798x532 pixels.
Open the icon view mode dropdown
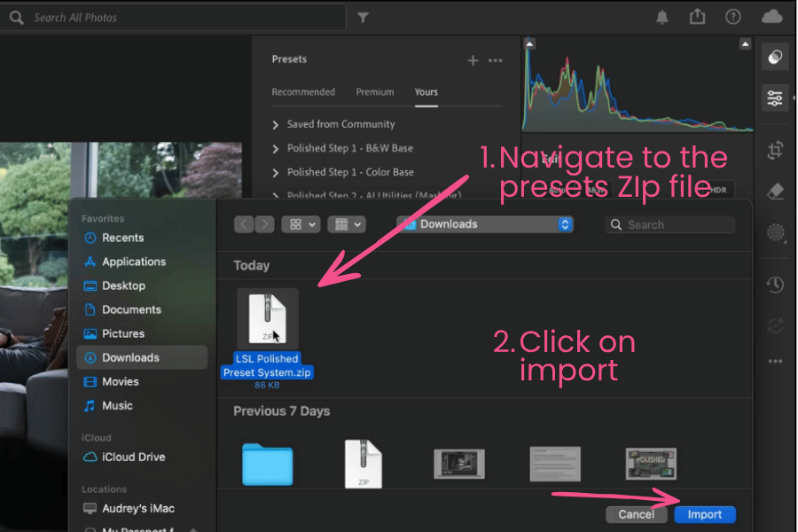tap(301, 224)
